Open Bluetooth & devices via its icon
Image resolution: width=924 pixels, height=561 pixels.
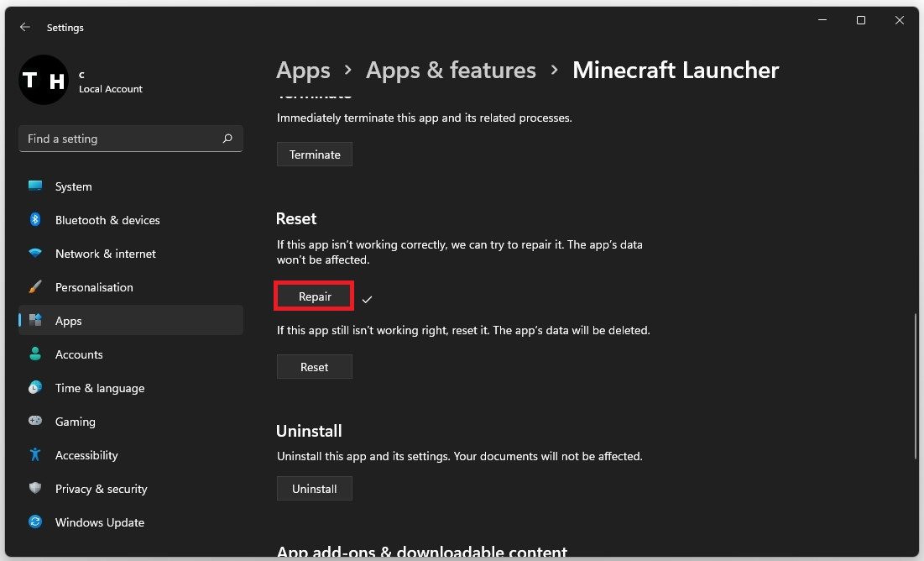35,220
